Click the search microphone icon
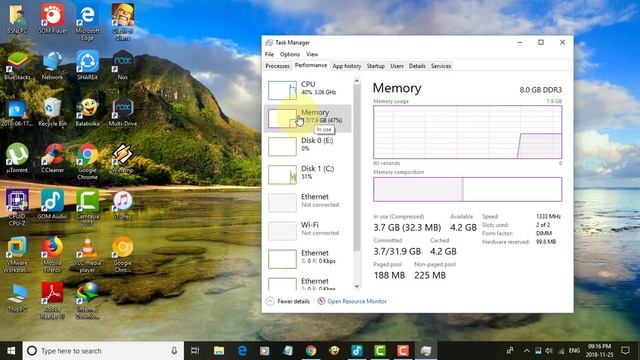This screenshot has width=640, height=360. pos(174,351)
